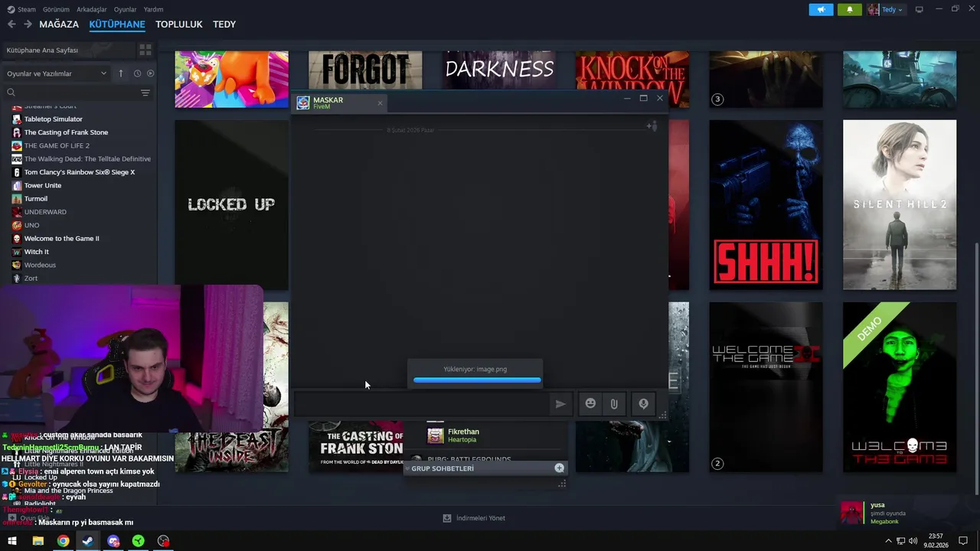This screenshot has height=551, width=980.
Task: Open the TOPLULUK tab
Action: [x=179, y=24]
